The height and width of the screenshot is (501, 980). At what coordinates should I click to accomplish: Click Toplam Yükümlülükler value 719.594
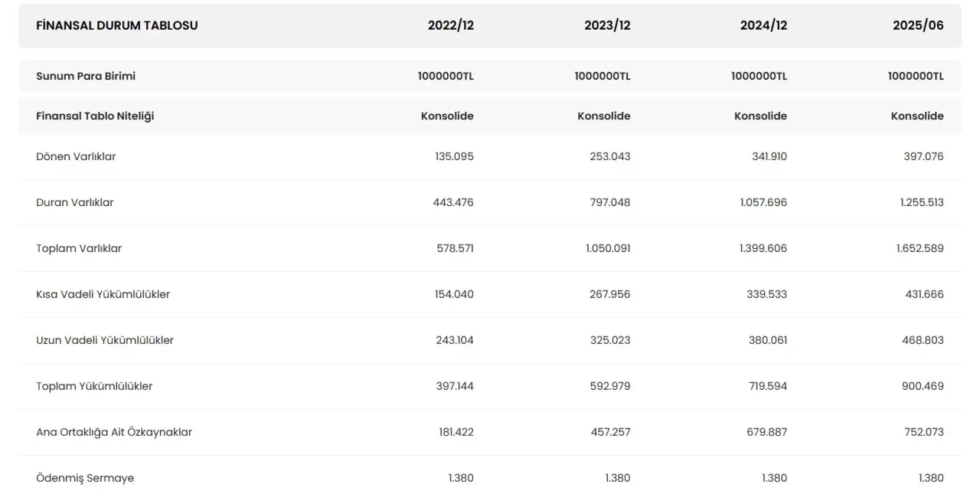pos(767,386)
